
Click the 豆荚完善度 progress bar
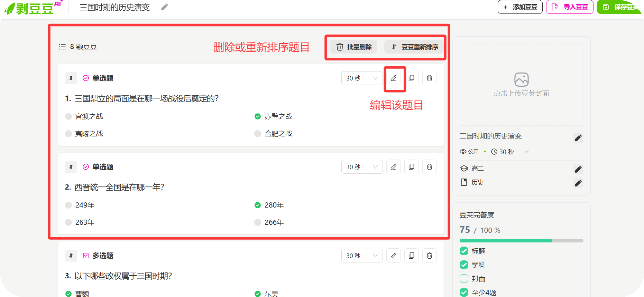(x=521, y=241)
